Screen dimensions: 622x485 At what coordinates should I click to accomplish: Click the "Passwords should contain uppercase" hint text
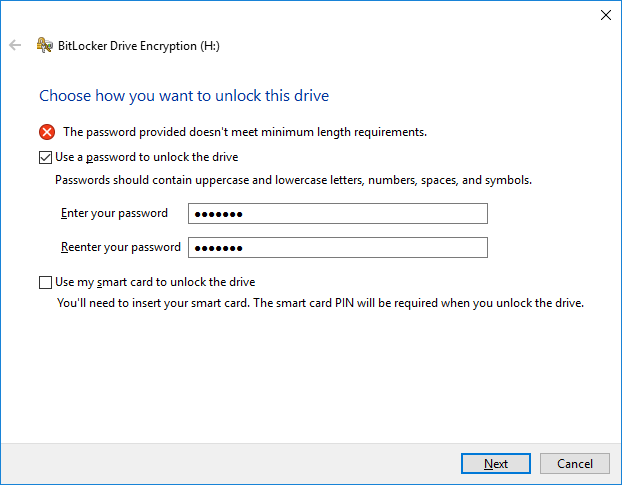pyautogui.click(x=293, y=180)
